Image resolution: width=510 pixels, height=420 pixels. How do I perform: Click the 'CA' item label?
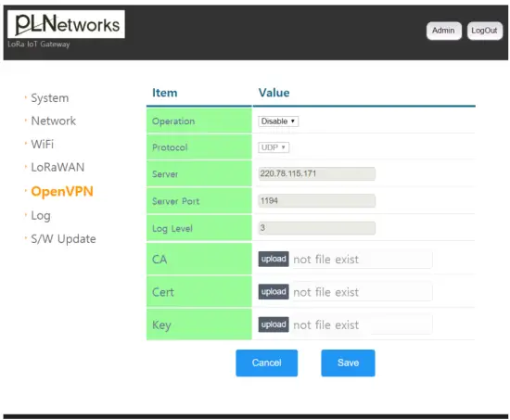[159, 260]
